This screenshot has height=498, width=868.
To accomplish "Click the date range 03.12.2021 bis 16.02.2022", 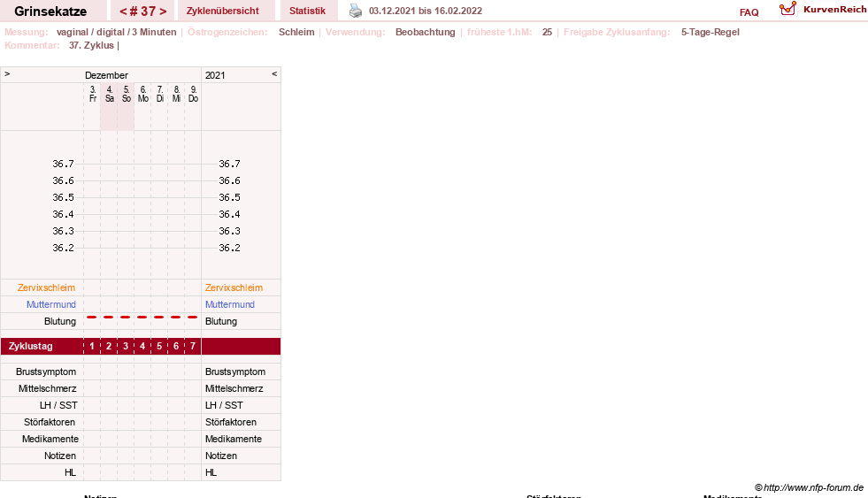I will click(x=425, y=11).
